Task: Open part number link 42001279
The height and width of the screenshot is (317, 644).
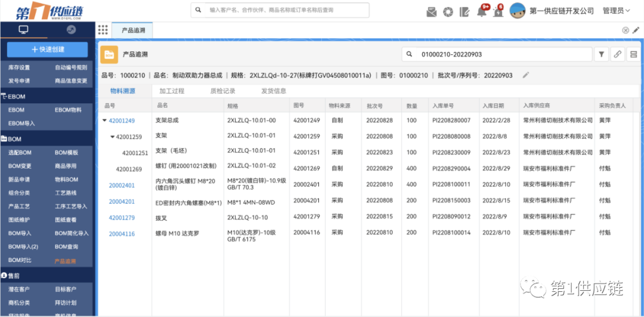Action: coord(122,217)
